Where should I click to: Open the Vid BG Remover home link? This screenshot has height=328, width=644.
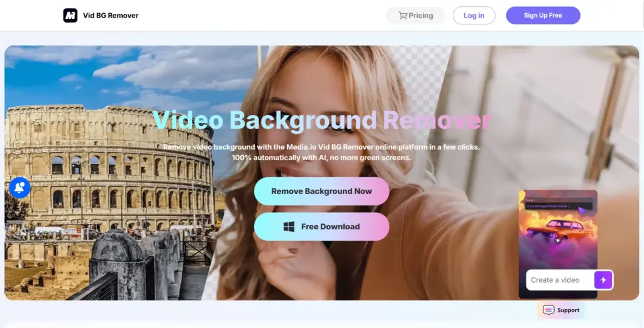[x=111, y=16]
